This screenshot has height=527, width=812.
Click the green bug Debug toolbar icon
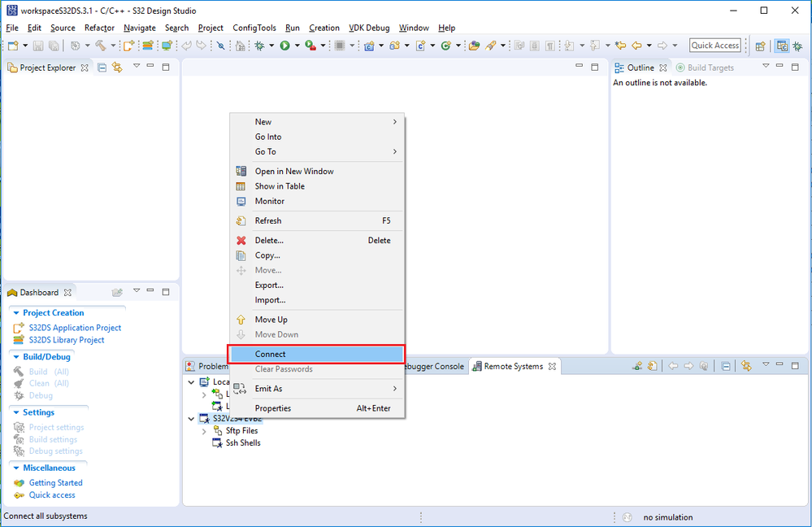(x=259, y=46)
